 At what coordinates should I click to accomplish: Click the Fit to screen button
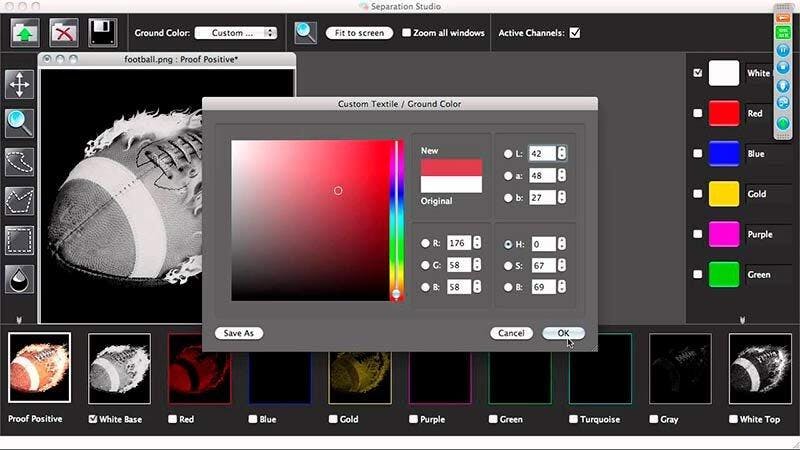pos(359,33)
